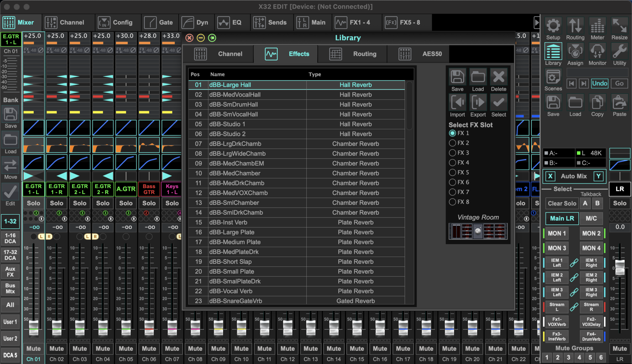
Task: Activate Clear Solo
Action: (562, 203)
